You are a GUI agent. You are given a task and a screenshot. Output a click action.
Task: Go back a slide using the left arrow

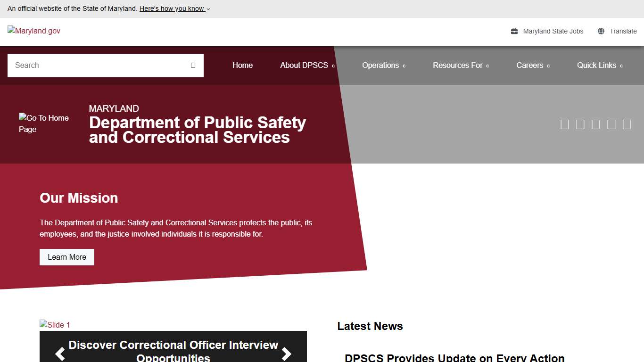60,354
